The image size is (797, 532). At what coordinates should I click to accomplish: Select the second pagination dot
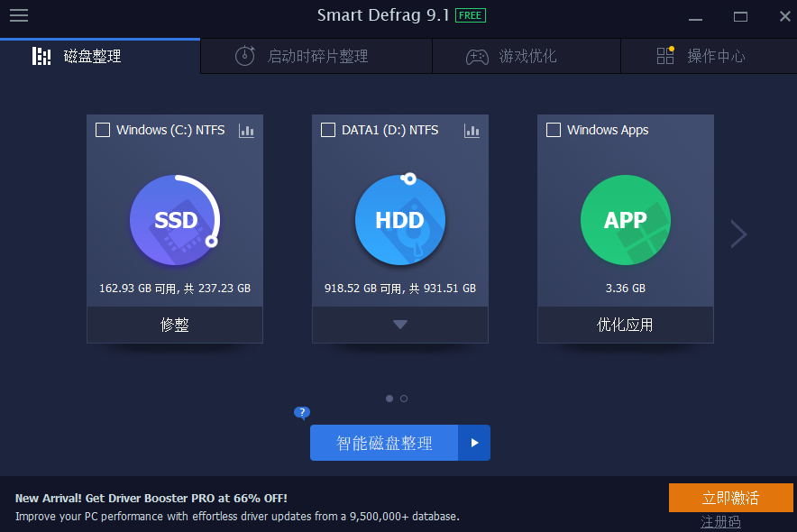(x=403, y=398)
